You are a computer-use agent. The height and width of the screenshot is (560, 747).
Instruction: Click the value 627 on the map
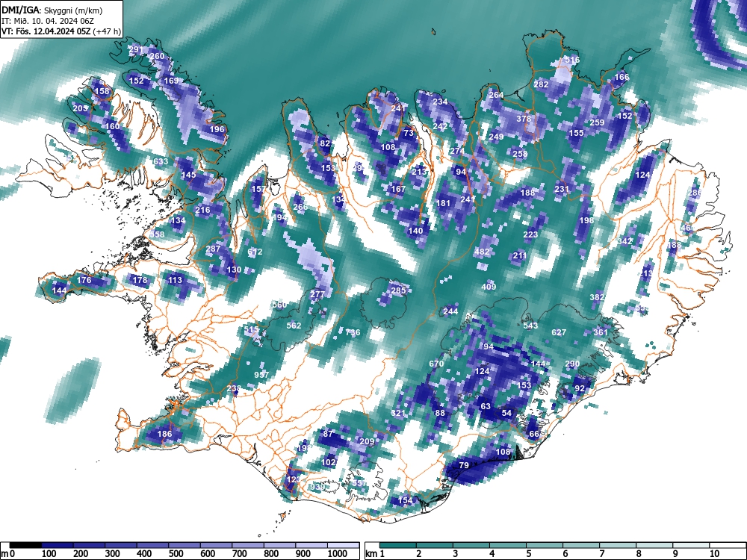pyautogui.click(x=559, y=332)
